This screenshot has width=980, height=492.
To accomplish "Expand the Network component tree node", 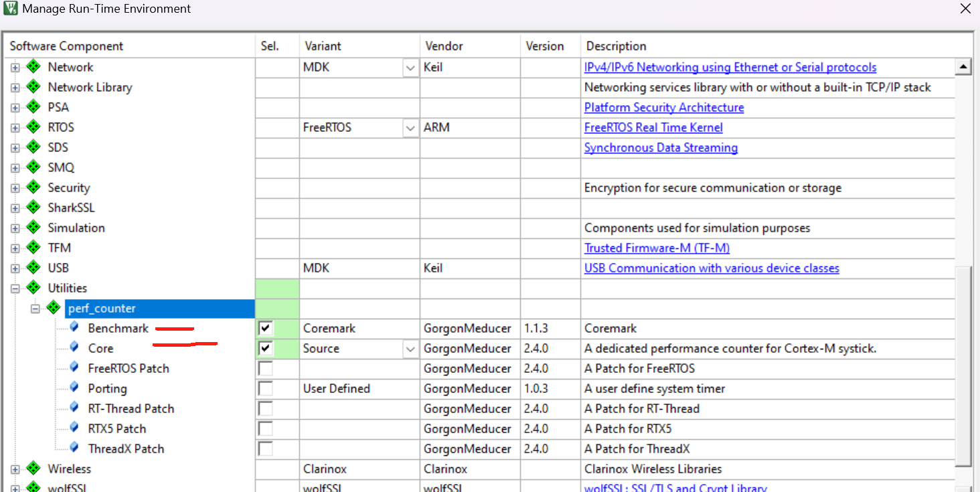I will pos(15,68).
